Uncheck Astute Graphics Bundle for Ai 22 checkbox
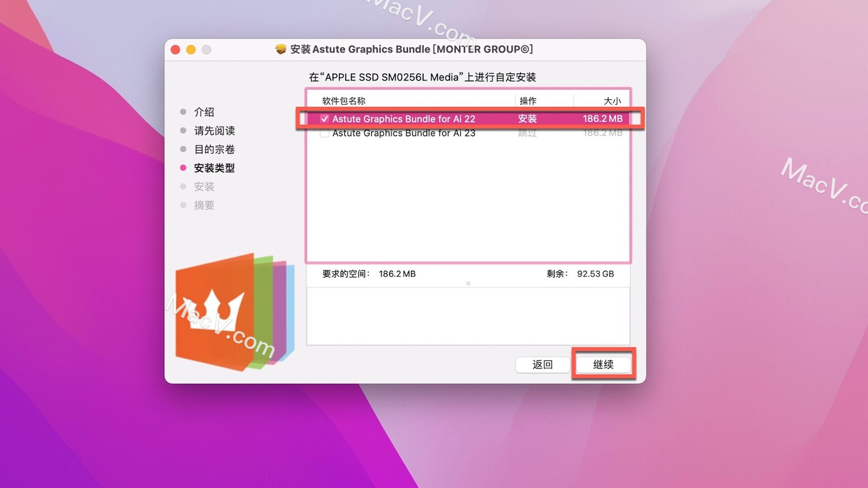 click(324, 118)
